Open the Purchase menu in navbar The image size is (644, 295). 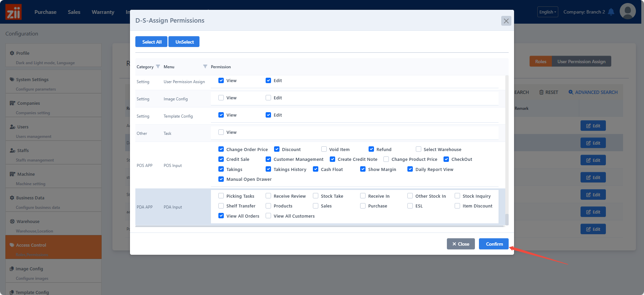click(45, 12)
